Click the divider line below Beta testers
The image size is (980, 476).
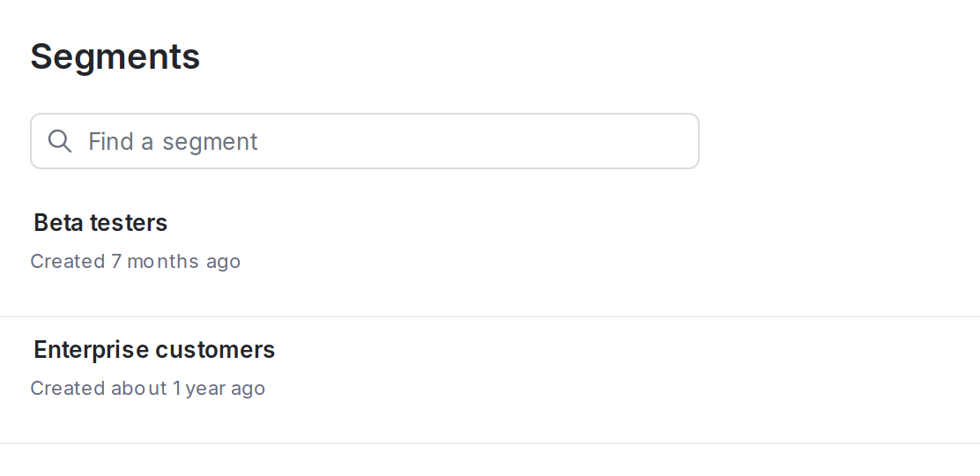(490, 316)
